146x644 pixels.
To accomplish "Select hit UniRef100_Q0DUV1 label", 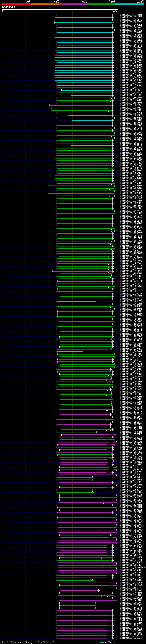I will pyautogui.click(x=131, y=301).
